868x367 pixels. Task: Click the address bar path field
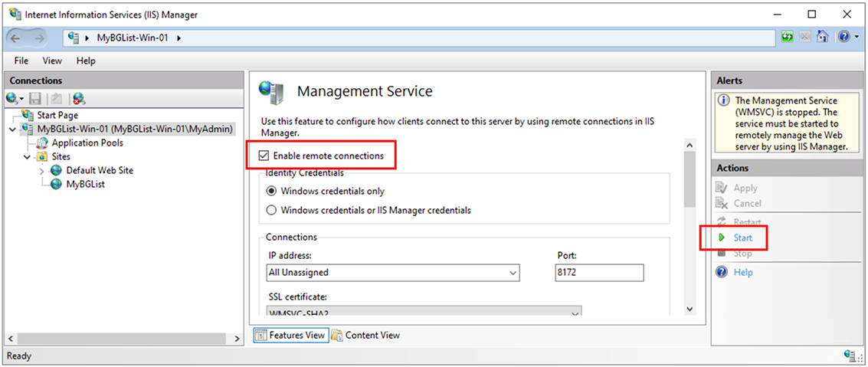pyautogui.click(x=418, y=38)
